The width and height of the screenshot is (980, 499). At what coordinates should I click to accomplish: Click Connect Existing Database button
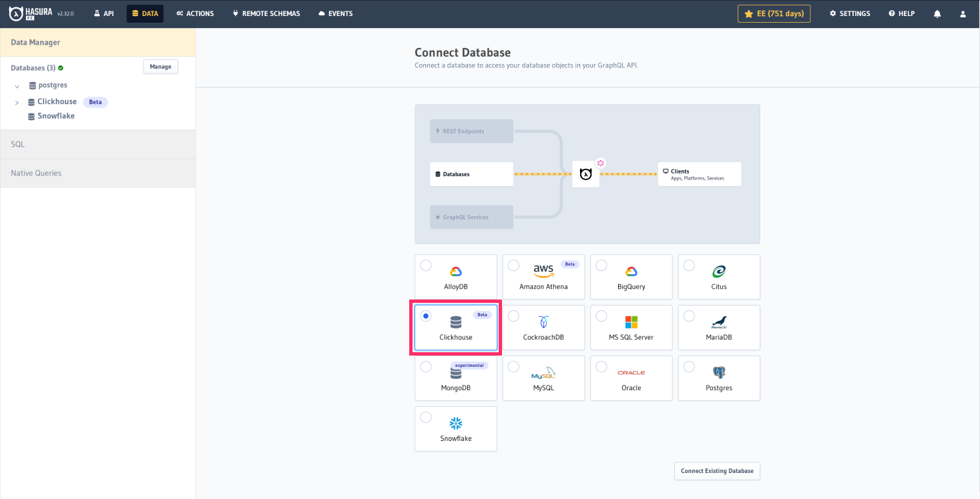[717, 471]
